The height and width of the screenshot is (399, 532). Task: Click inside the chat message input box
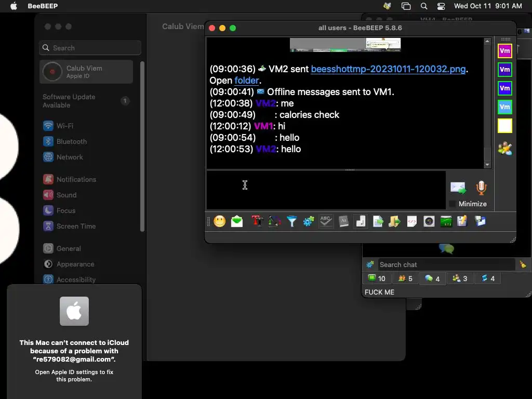pos(326,190)
